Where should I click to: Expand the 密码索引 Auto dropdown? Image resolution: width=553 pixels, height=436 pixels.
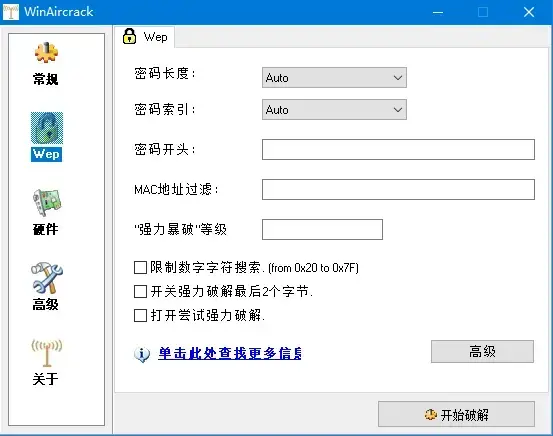pyautogui.click(x=334, y=110)
